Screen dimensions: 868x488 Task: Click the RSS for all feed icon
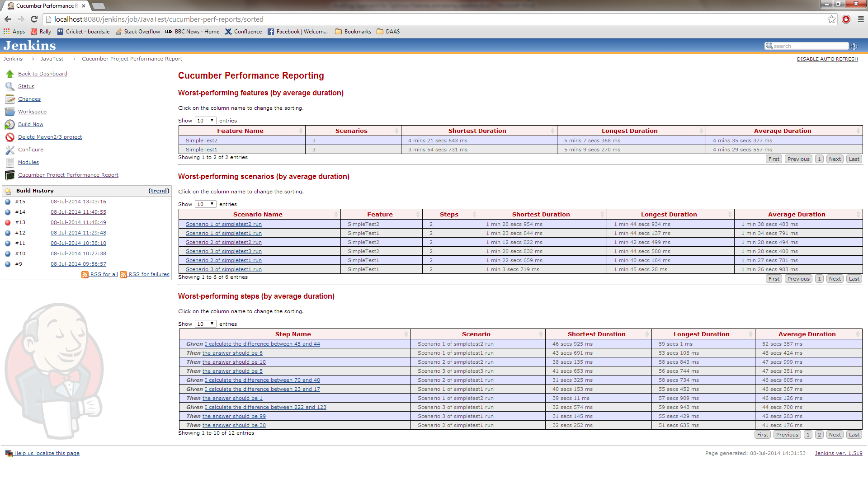85,275
